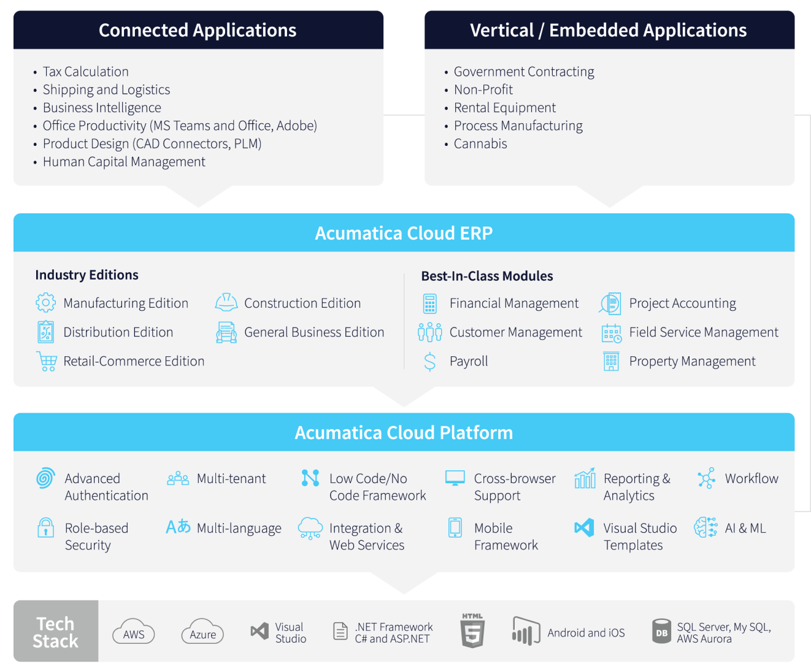The image size is (811, 672).
Task: Click the Advanced Authentication fingerprint icon
Action: point(45,478)
